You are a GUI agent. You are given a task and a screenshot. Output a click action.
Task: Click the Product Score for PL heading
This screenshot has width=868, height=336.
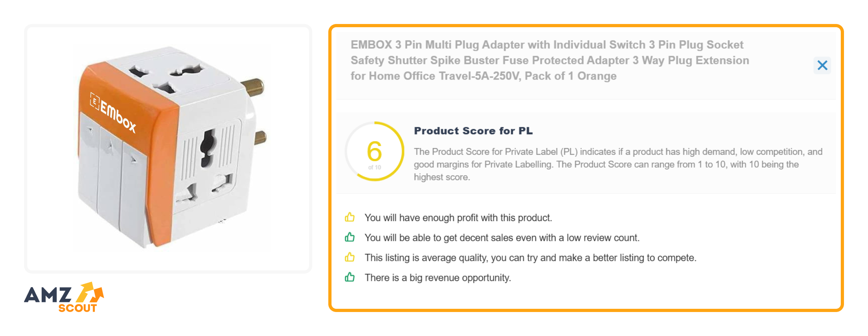[473, 131]
